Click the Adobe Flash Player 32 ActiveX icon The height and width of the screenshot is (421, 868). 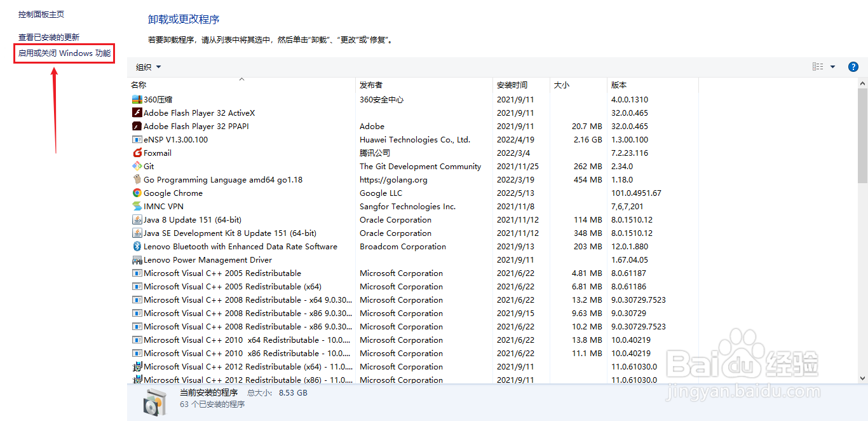[x=137, y=113]
